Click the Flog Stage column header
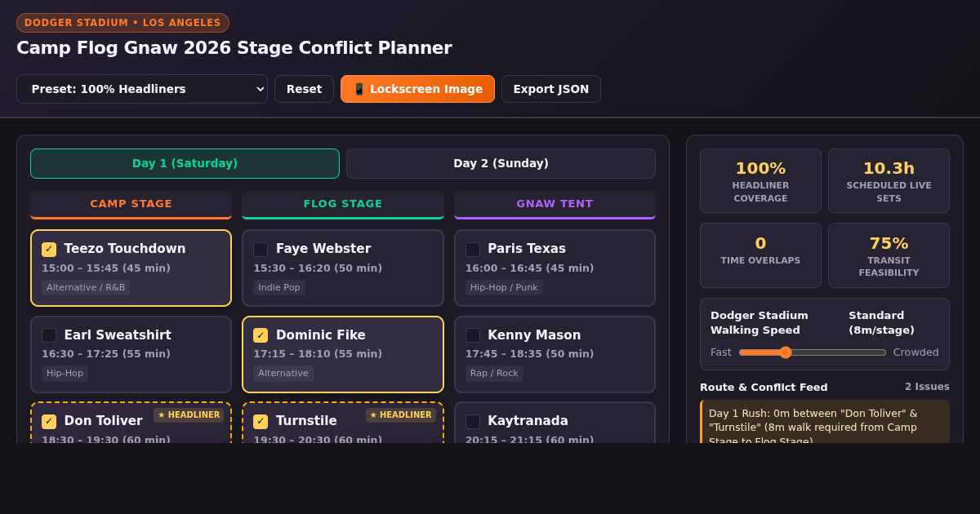Screen dimensions: 980x514 (343, 205)
